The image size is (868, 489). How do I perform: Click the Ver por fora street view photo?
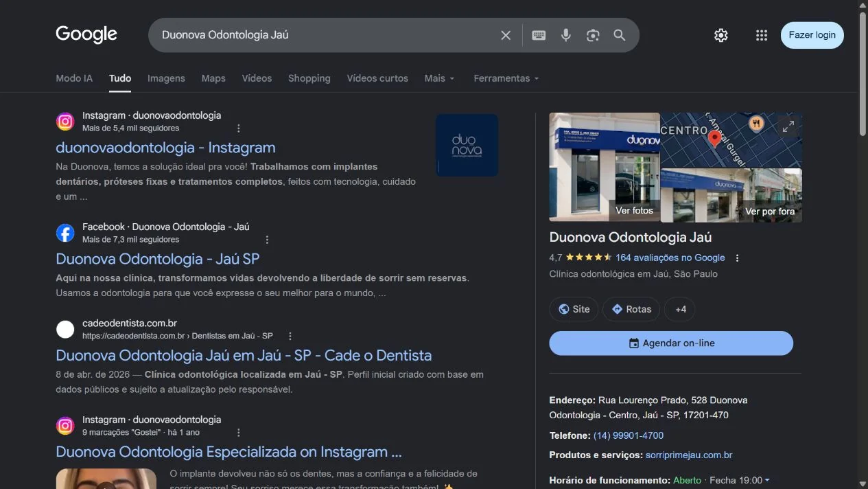click(x=731, y=195)
